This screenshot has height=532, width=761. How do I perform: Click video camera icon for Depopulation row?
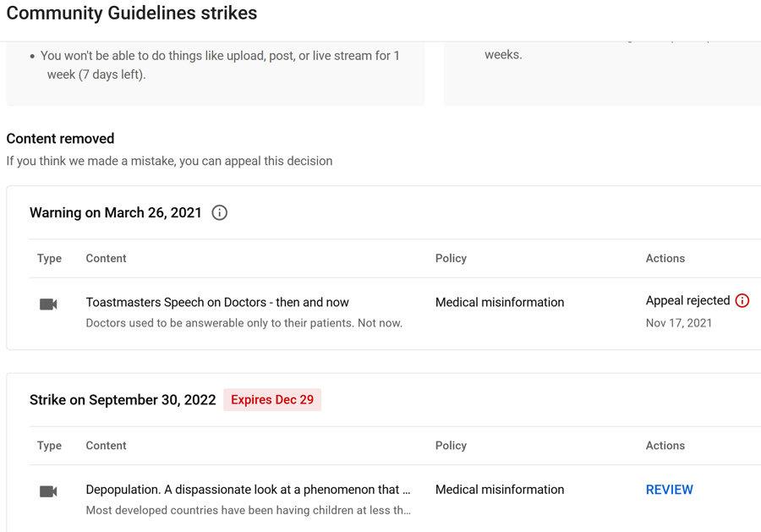tap(48, 491)
